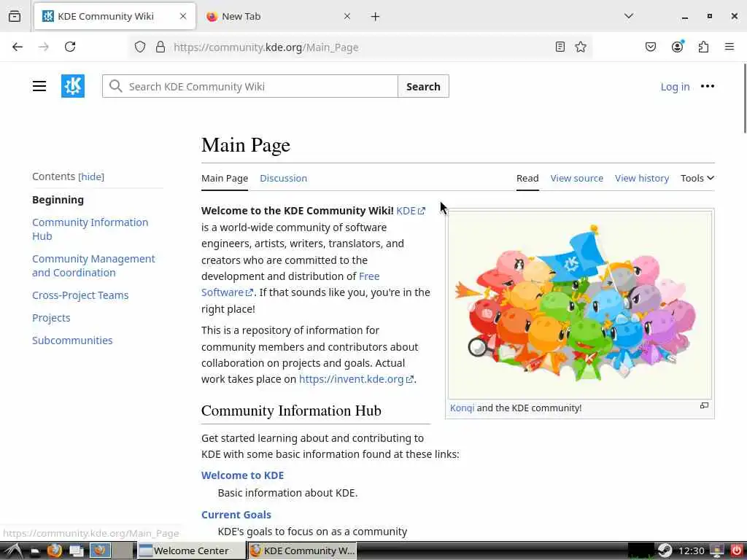Open the Welcome to KDE link

point(242,475)
